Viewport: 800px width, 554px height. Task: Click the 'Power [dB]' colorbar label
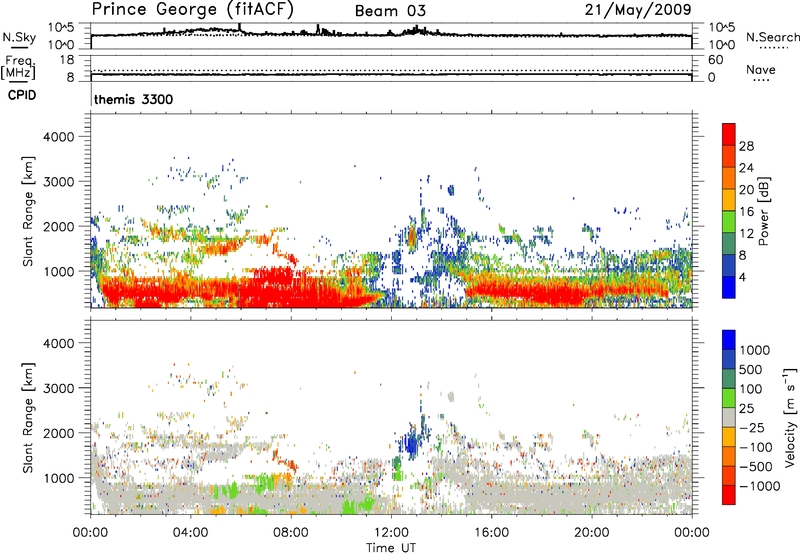click(763, 211)
